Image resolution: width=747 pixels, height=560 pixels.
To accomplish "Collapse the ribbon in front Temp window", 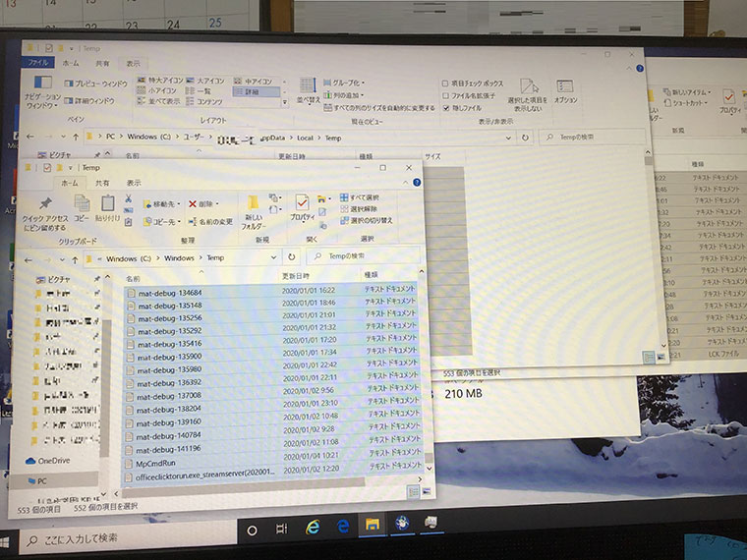I will (405, 183).
